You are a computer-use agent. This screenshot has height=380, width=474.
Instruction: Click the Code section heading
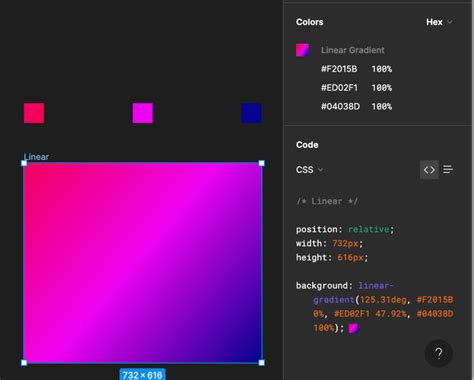coord(307,145)
